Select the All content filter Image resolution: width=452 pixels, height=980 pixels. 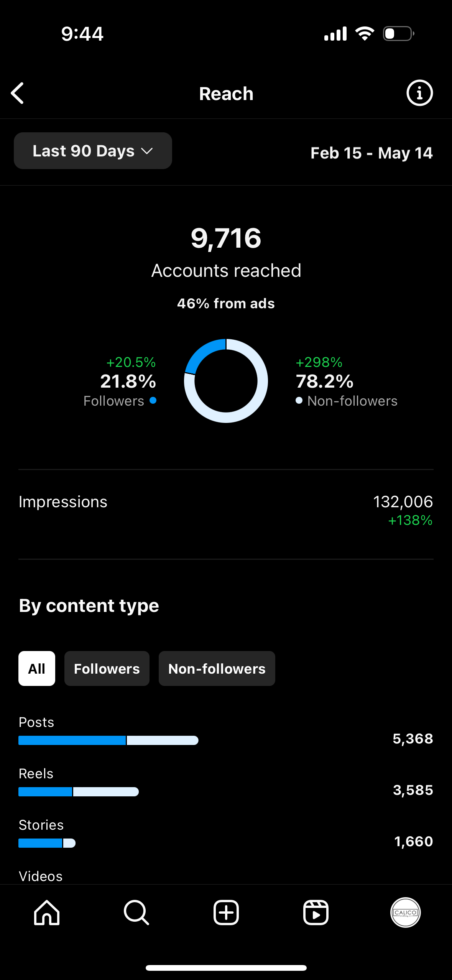tap(37, 668)
